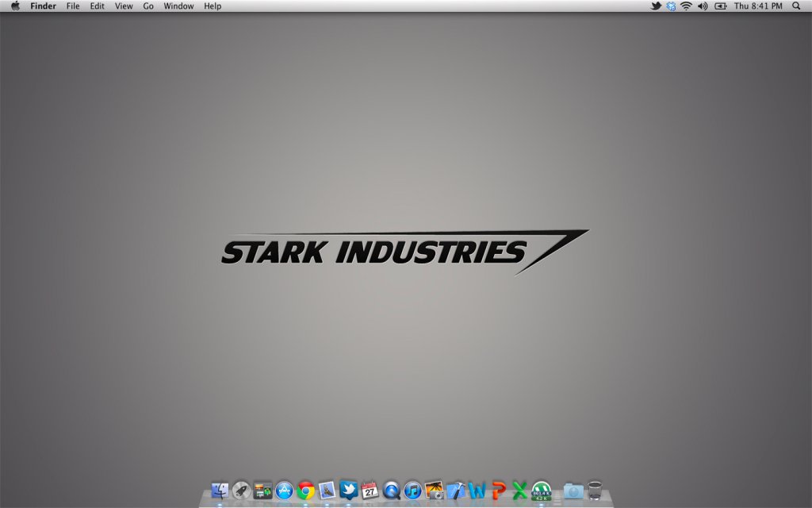Image resolution: width=812 pixels, height=508 pixels.
Task: Open Microsoft PowerPoint in Dock
Action: [x=499, y=490]
